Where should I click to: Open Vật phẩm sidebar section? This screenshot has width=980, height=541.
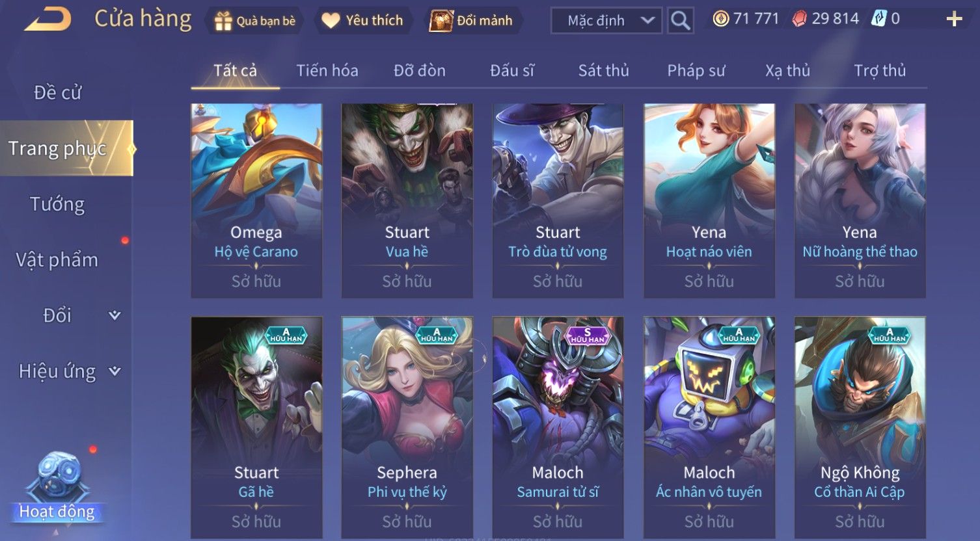(57, 260)
